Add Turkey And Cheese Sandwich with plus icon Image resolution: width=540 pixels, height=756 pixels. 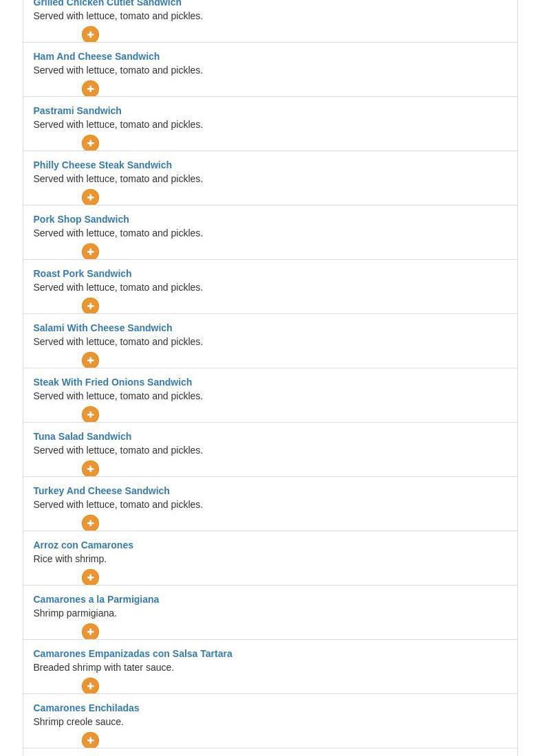click(x=90, y=523)
